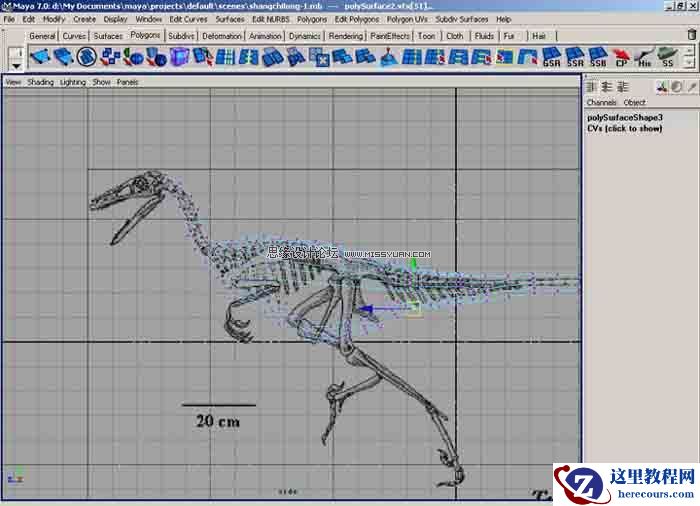Open the Edit menu
The height and width of the screenshot is (506, 700).
29,19
